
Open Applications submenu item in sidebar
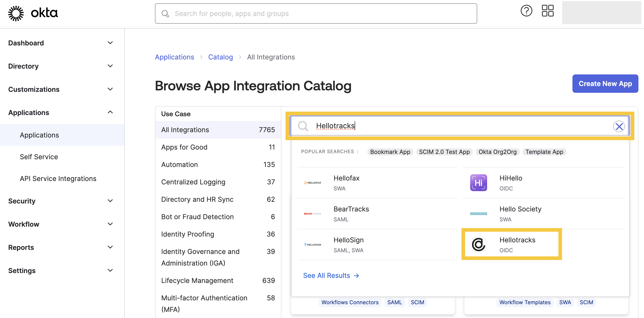(62, 135)
